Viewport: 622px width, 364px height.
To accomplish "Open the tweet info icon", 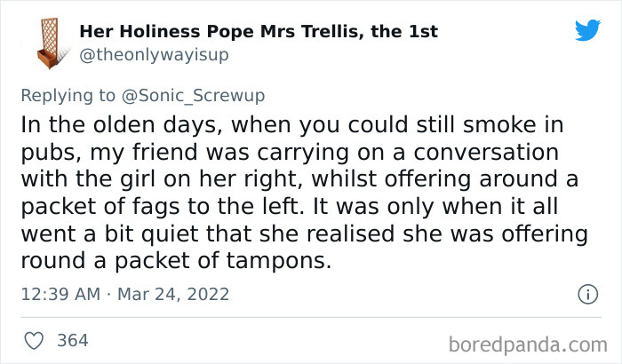I will coord(586,293).
